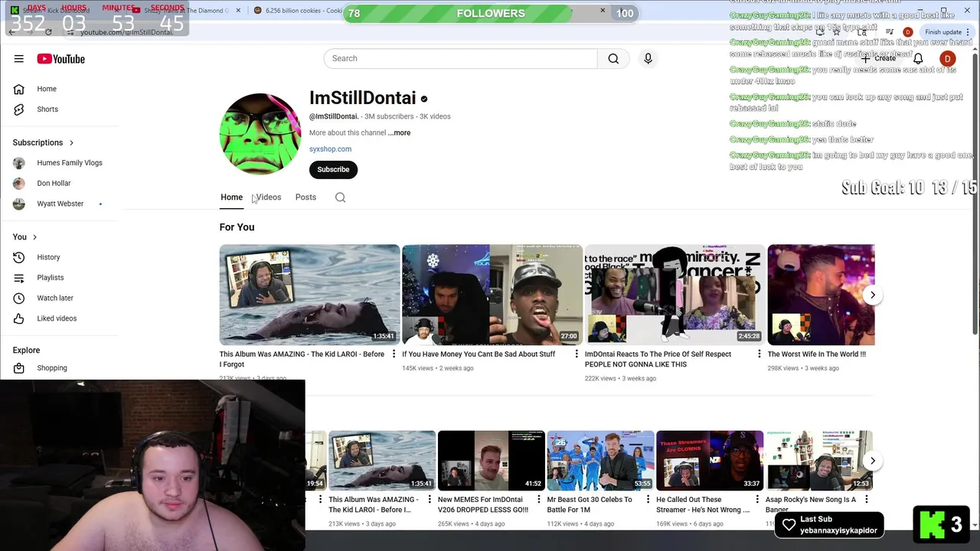The width and height of the screenshot is (980, 551).
Task: Open title 'The Worst Wife In The World !!!'
Action: click(x=817, y=354)
